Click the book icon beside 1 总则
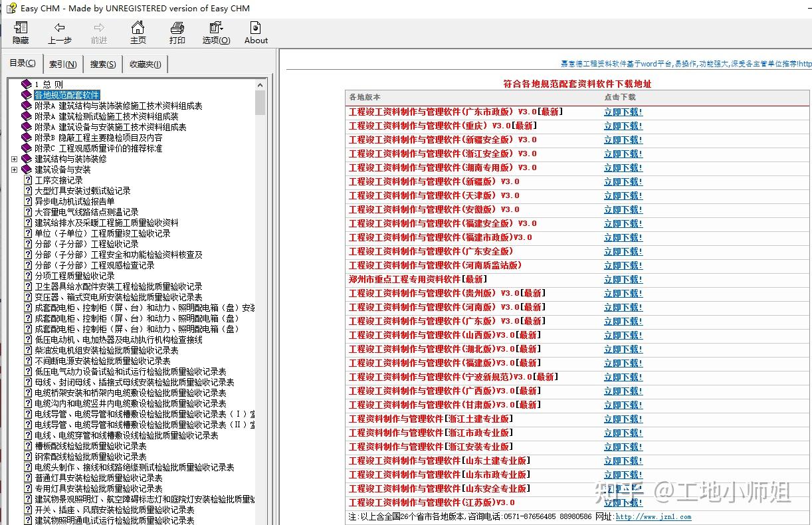 [x=27, y=84]
